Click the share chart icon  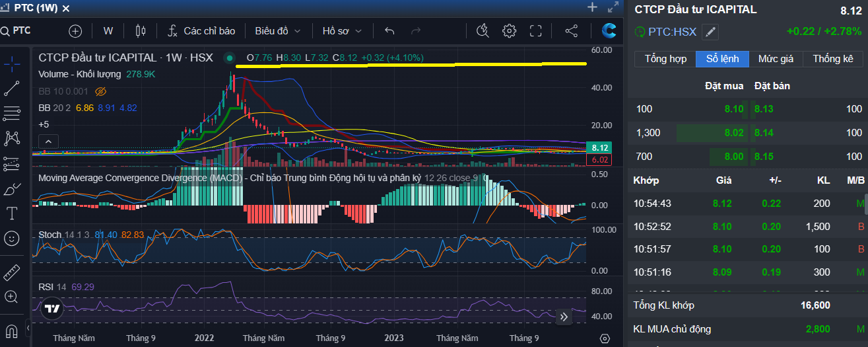coord(572,31)
